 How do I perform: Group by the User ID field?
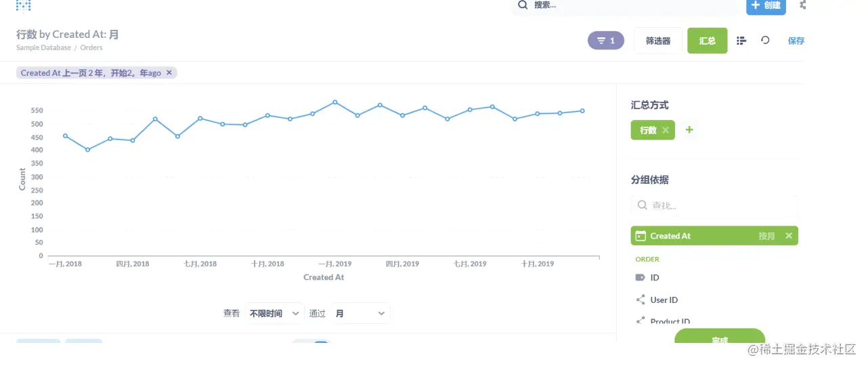click(x=664, y=300)
